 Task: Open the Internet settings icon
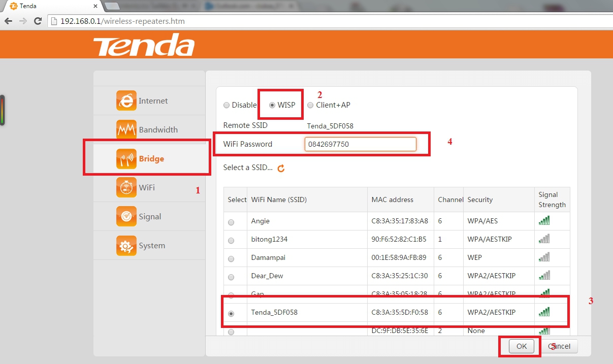(126, 101)
